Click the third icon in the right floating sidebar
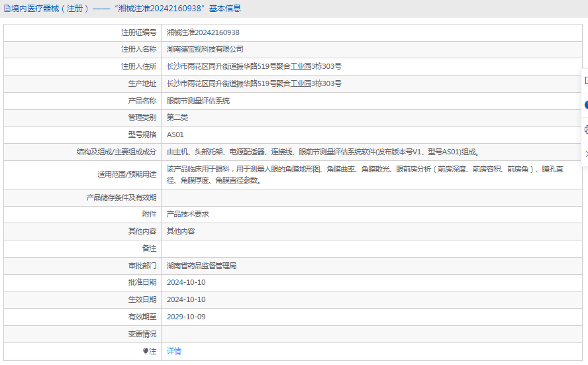Image resolution: width=588 pixels, height=365 pixels. pos(585,129)
